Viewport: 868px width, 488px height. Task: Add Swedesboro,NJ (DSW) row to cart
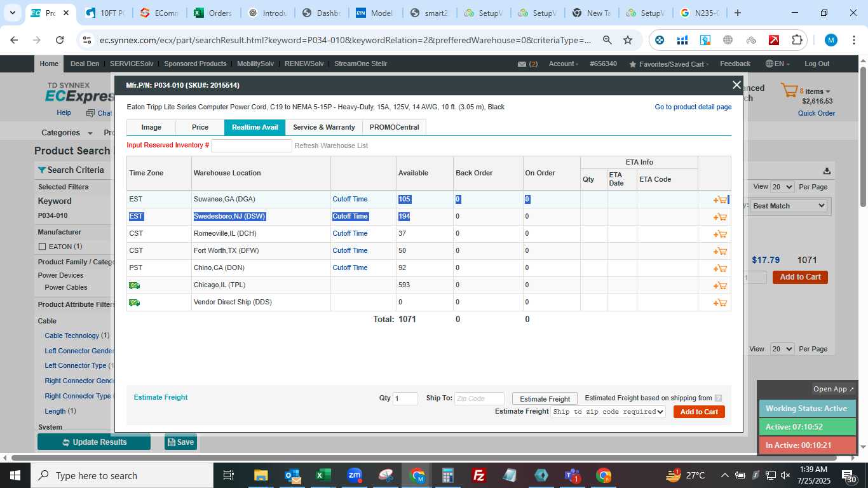(x=720, y=217)
